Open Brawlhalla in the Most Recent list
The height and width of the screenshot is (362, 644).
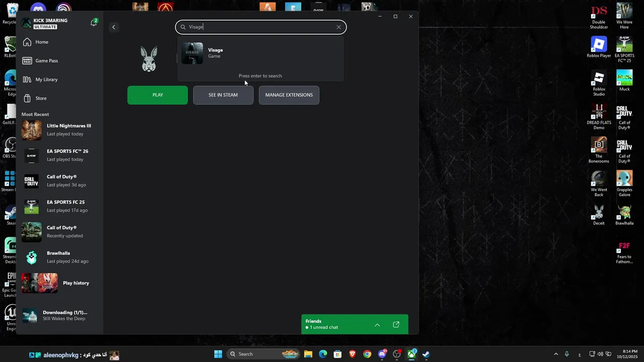point(59,257)
